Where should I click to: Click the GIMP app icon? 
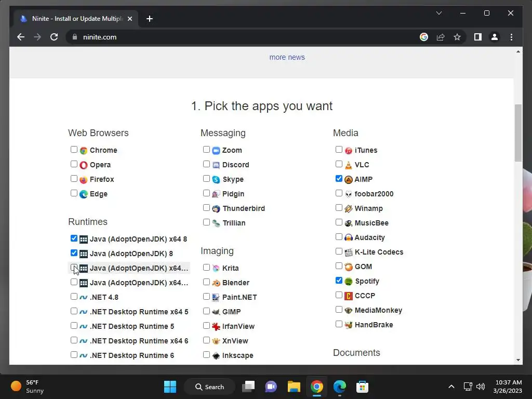coord(216,312)
